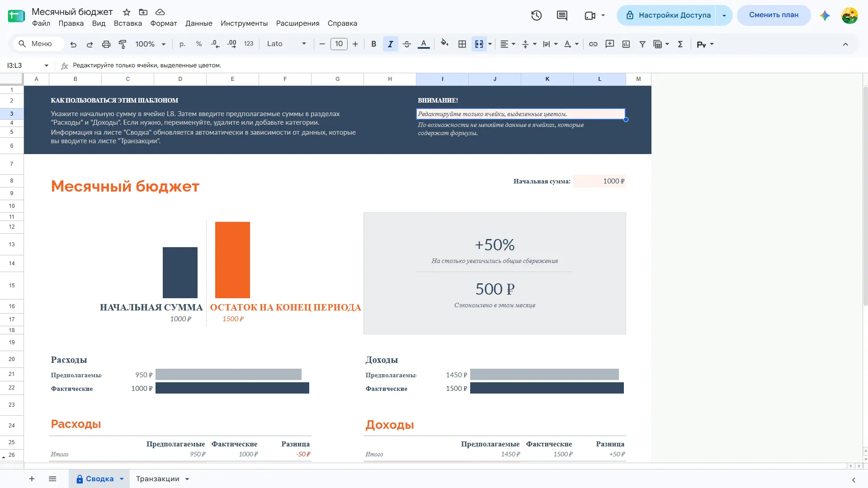Open the text color picker
This screenshot has height=488, width=868.
pos(424,44)
